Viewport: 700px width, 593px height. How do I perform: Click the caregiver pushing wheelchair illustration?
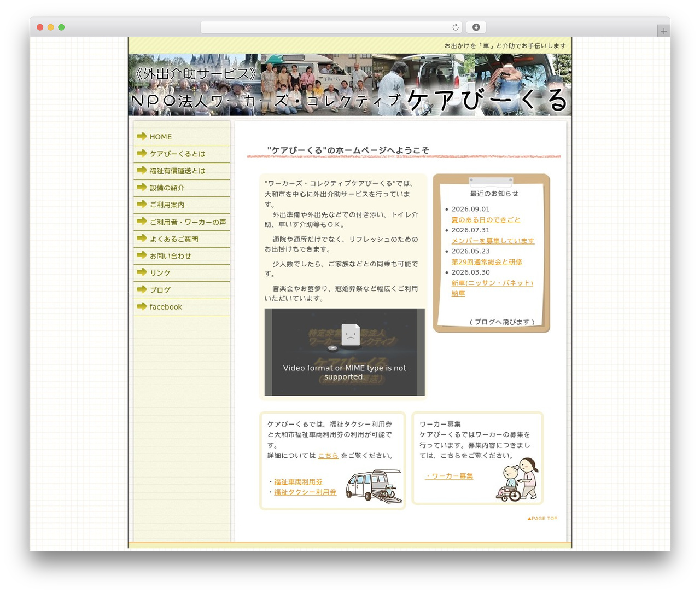[517, 479]
